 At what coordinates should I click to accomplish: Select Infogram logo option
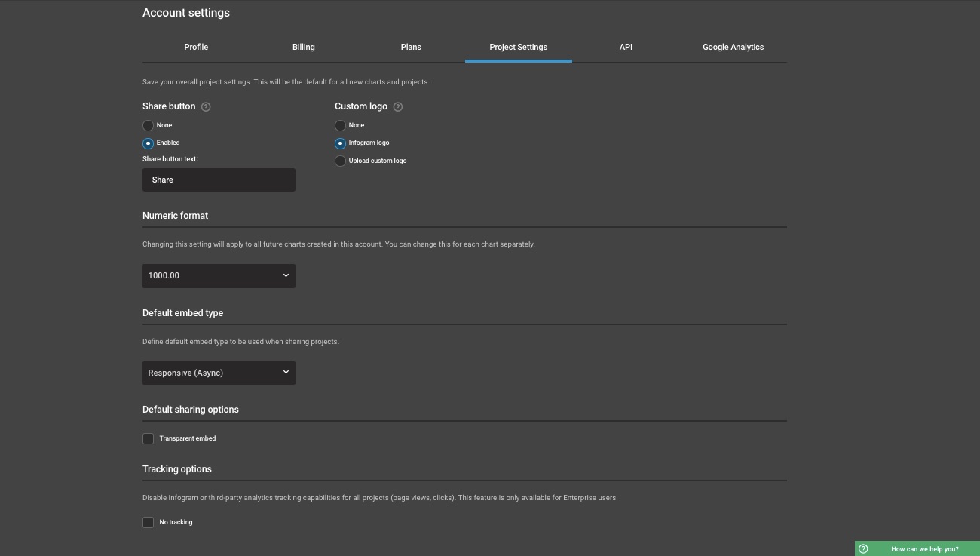click(x=341, y=143)
